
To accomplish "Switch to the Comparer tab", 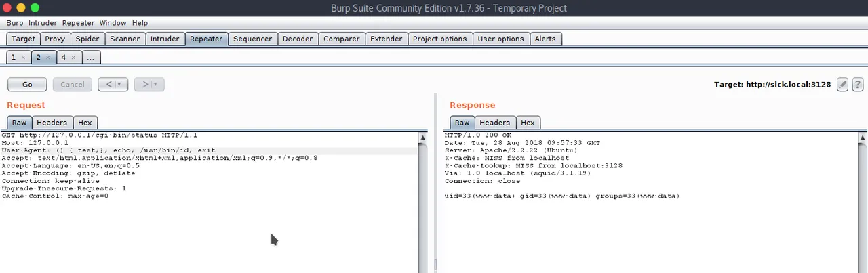I will [x=342, y=39].
